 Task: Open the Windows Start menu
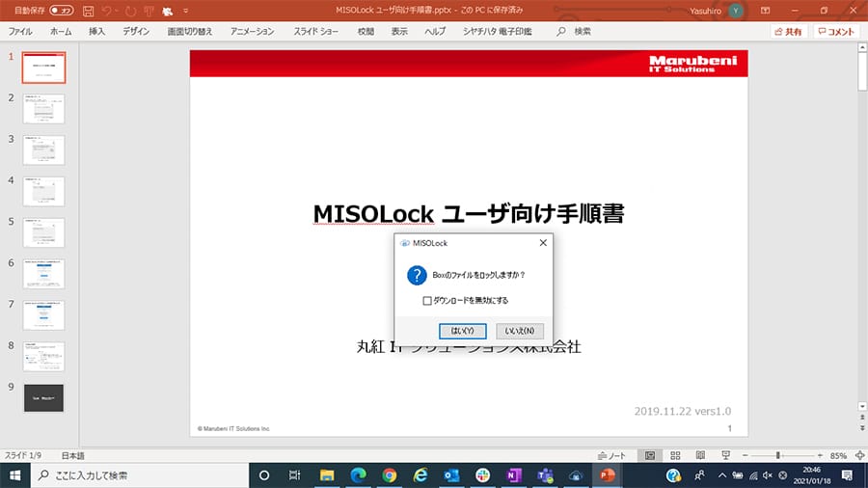tap(14, 475)
